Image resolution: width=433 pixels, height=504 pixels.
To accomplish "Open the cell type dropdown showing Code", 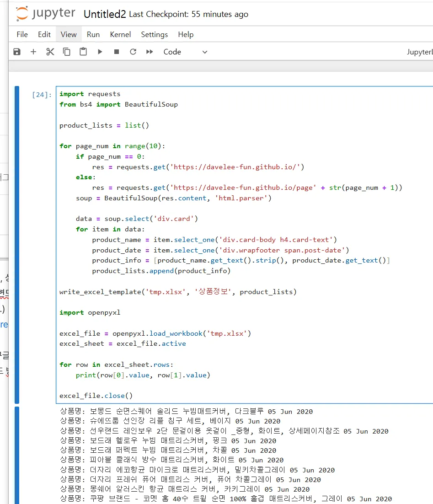I will tap(185, 52).
